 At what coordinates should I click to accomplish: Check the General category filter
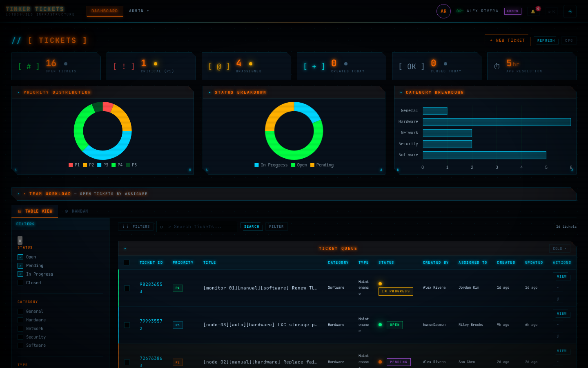click(x=20, y=312)
